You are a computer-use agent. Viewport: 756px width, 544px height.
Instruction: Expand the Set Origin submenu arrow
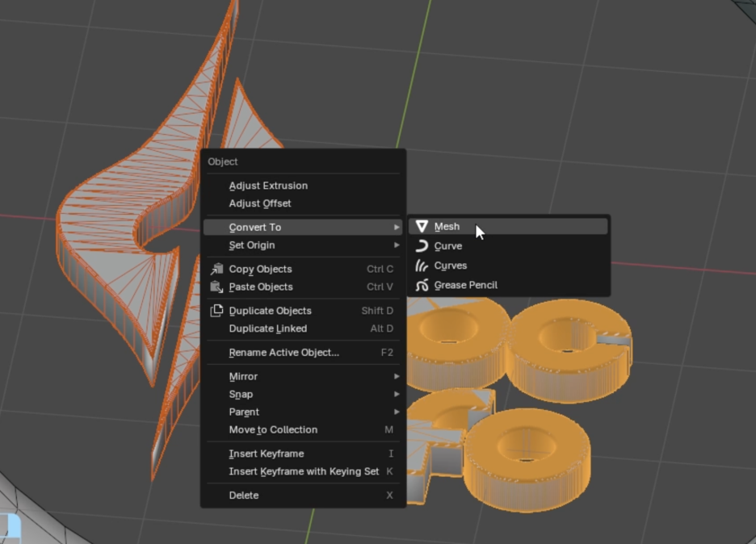(397, 245)
